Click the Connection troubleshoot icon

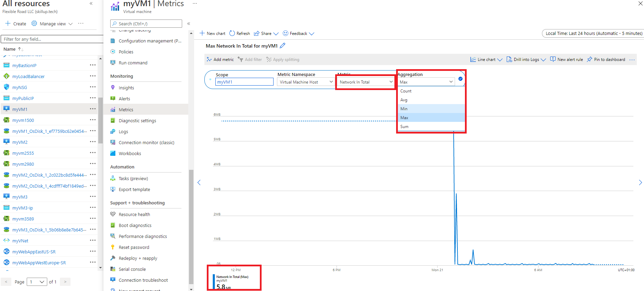[113, 280]
